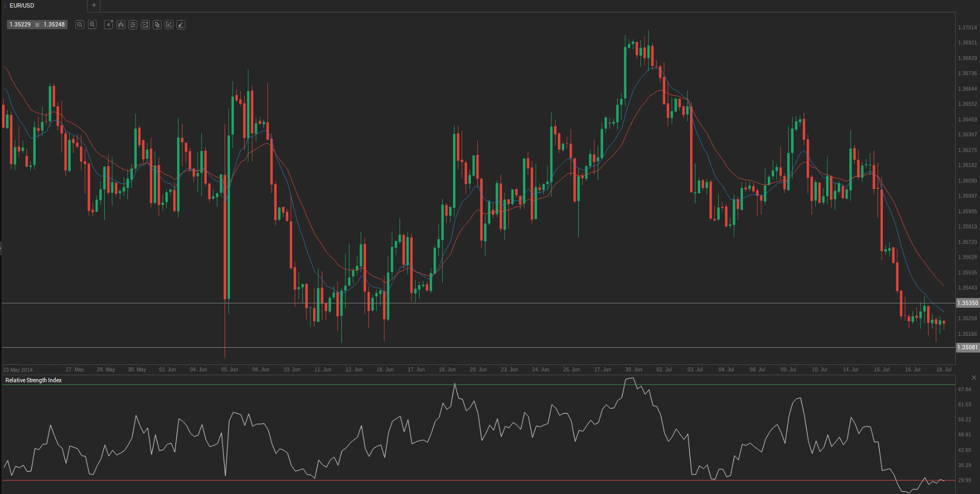
Task: Select the 1.35350 horizontal line price tag
Action: click(x=967, y=303)
